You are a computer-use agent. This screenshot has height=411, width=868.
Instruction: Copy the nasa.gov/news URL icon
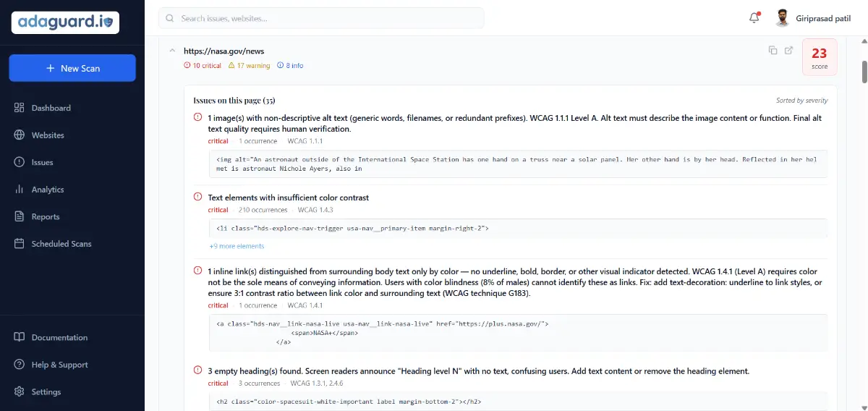pos(773,51)
